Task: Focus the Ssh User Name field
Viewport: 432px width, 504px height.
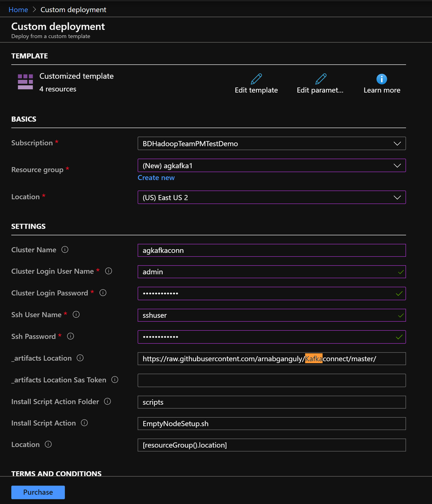Action: pos(272,315)
